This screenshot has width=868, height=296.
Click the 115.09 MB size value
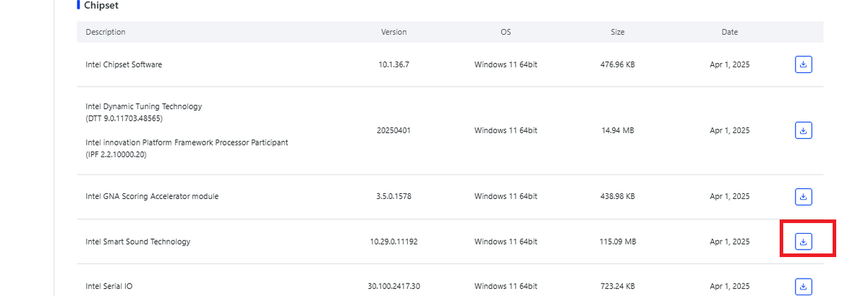click(x=617, y=242)
